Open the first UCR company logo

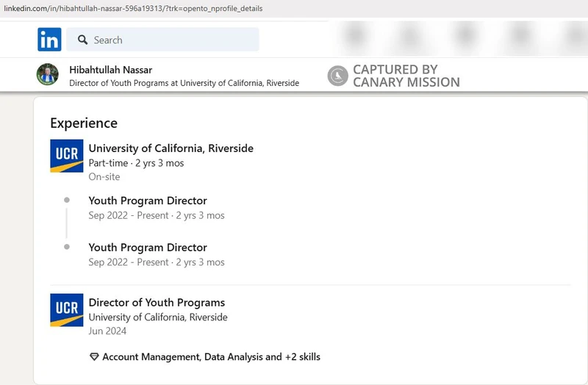tap(67, 156)
